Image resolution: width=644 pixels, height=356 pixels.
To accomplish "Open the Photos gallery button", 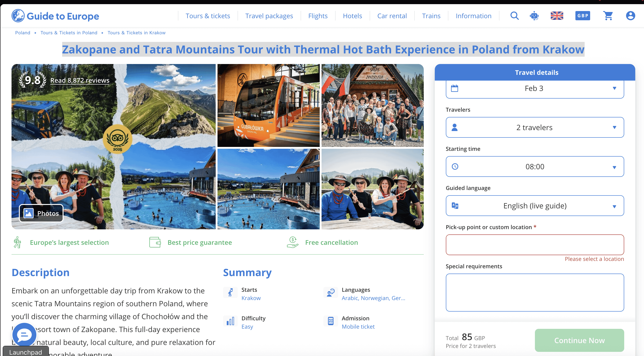I will coord(41,213).
